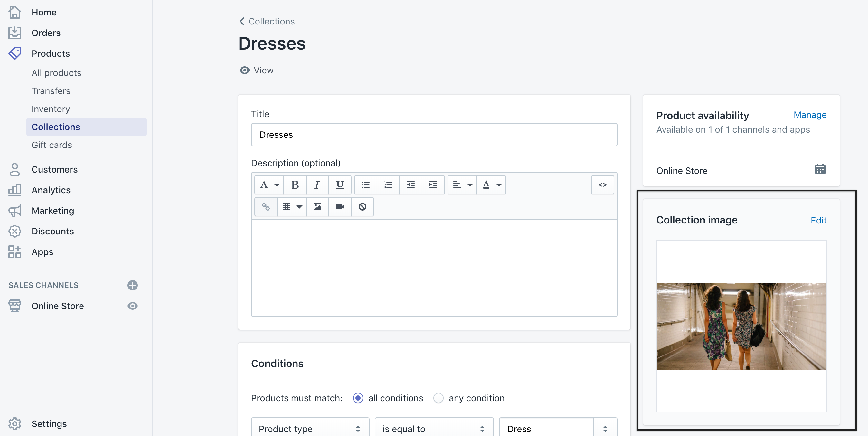The width and height of the screenshot is (868, 436).
Task: Show HTML with the <> button
Action: 602,185
